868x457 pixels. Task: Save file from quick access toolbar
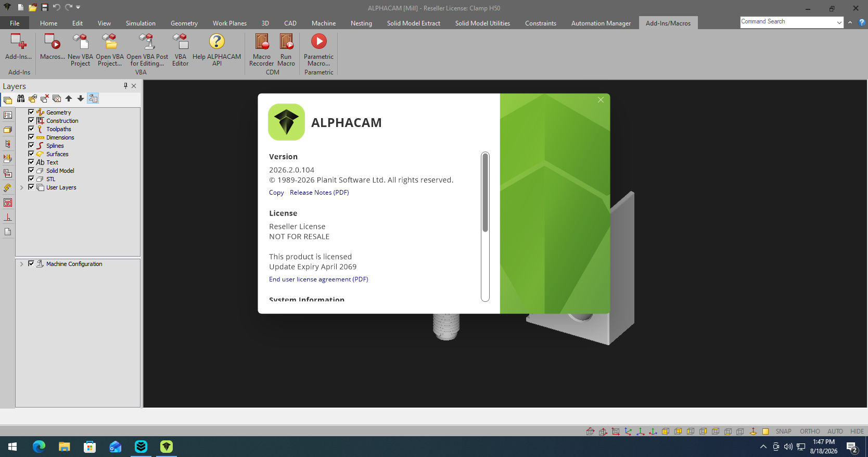tap(45, 7)
